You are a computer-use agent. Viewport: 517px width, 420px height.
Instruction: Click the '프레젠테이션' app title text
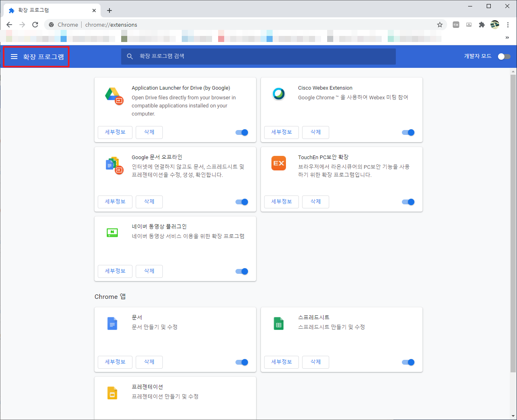(x=147, y=387)
